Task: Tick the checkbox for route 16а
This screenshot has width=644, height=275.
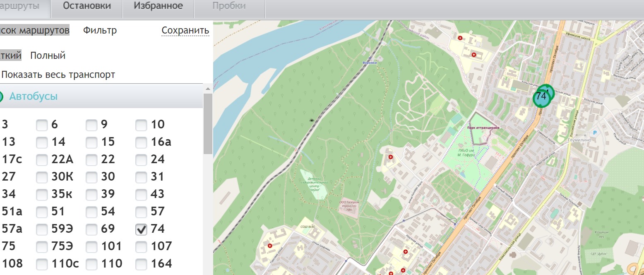Action: pyautogui.click(x=141, y=142)
